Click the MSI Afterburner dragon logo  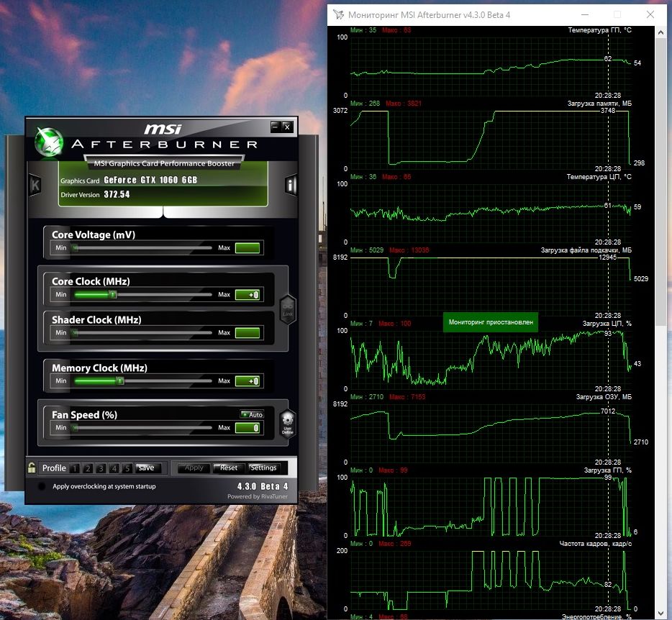pos(49,142)
